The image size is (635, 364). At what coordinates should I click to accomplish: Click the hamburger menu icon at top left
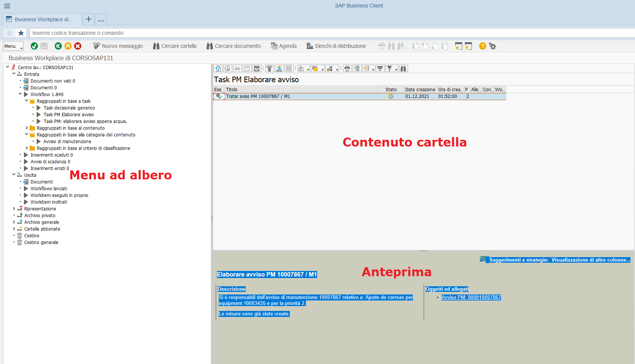[7, 6]
